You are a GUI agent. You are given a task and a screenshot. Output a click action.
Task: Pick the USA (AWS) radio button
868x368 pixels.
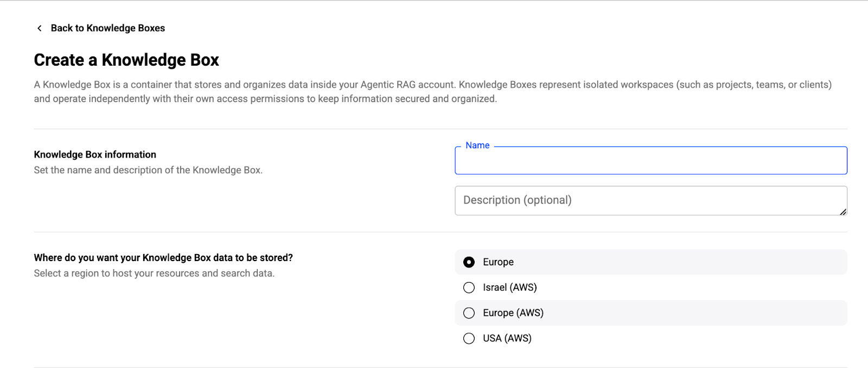[469, 339]
